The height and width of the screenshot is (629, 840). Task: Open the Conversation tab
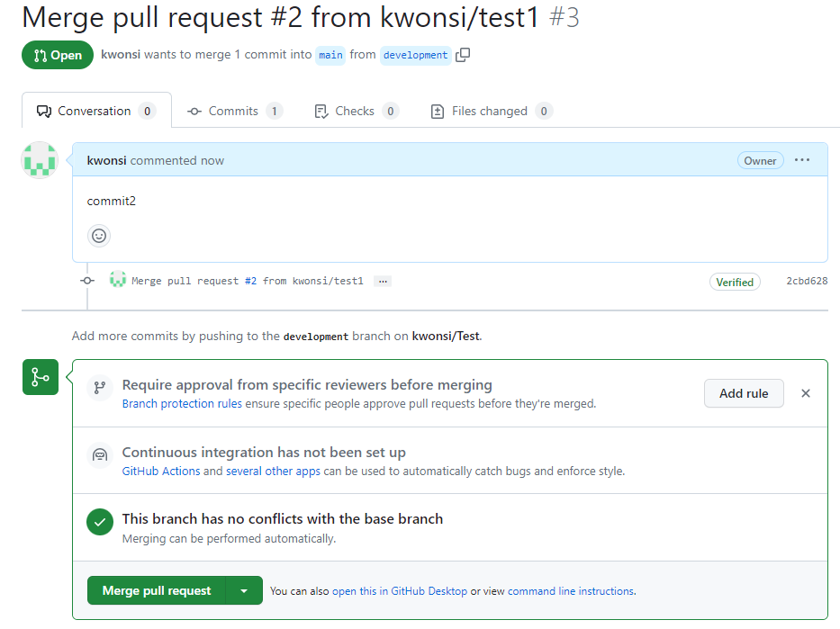(96, 111)
